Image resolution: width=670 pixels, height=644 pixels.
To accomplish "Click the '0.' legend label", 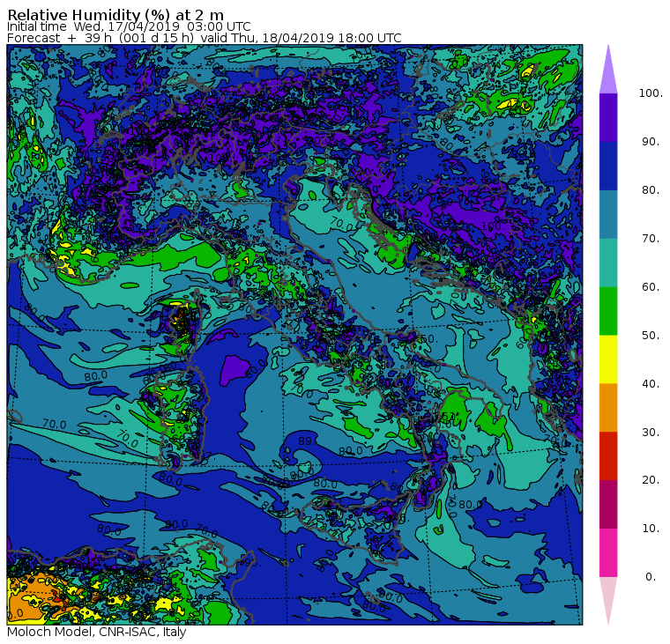I will point(651,577).
